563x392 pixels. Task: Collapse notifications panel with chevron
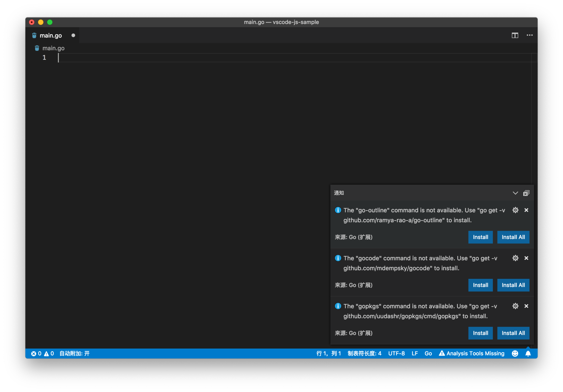coord(515,193)
